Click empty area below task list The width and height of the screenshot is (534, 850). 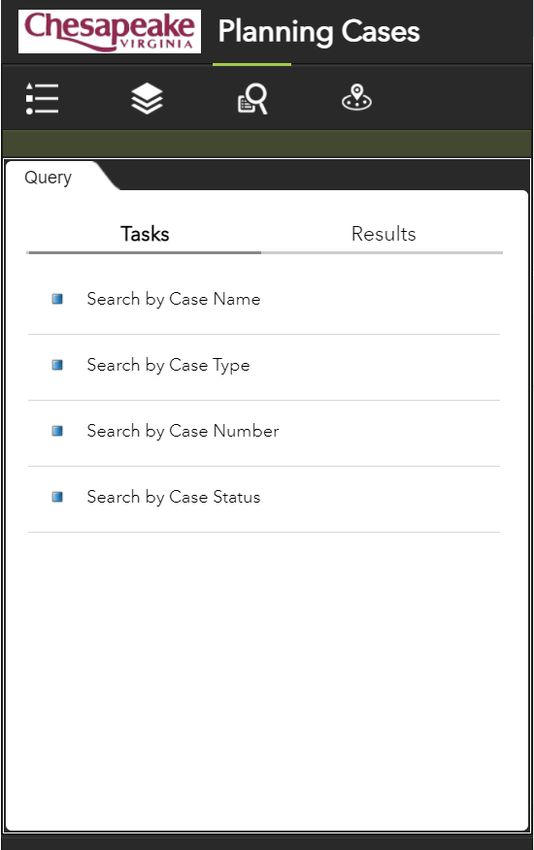click(x=266, y=678)
